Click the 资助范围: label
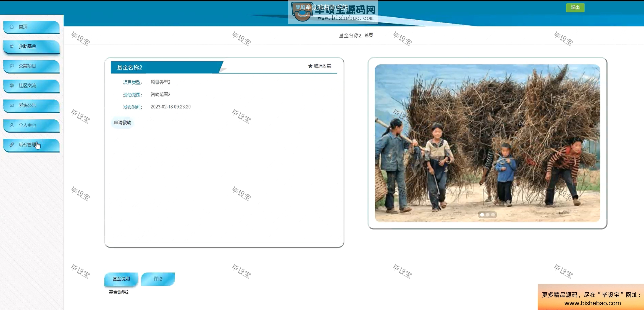Image resolution: width=644 pixels, height=310 pixels. [x=132, y=95]
